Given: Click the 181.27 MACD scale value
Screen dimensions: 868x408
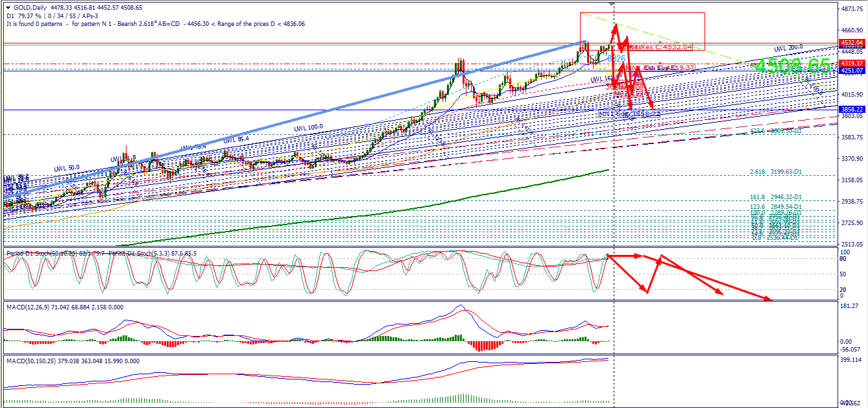Looking at the screenshot, I should (x=849, y=306).
